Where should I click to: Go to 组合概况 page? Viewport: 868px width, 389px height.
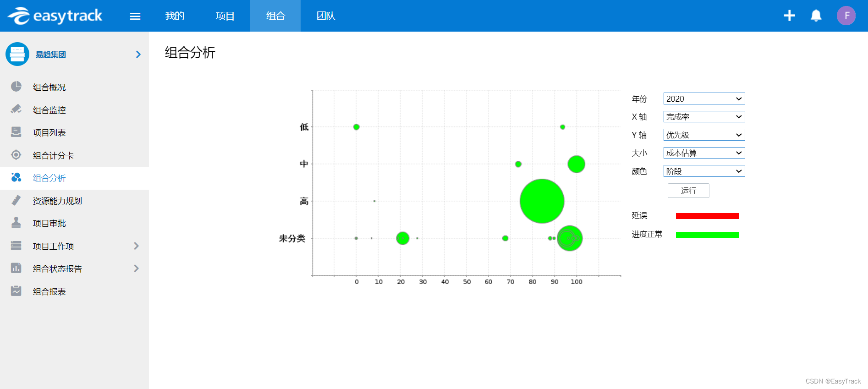tap(49, 87)
